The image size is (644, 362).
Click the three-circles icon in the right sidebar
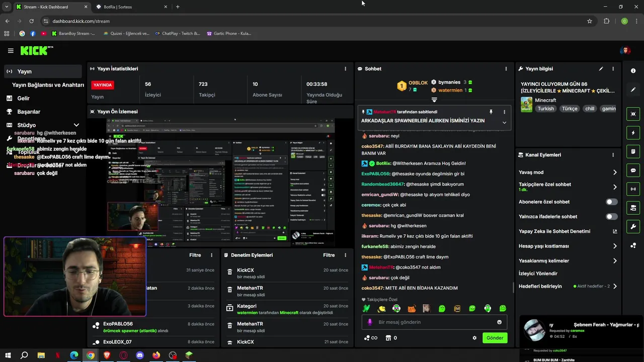tap(633, 245)
